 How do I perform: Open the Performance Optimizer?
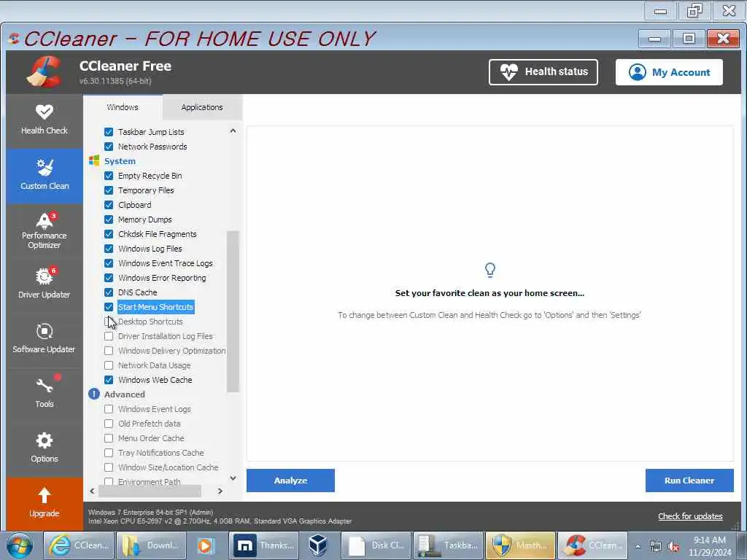[x=44, y=231]
